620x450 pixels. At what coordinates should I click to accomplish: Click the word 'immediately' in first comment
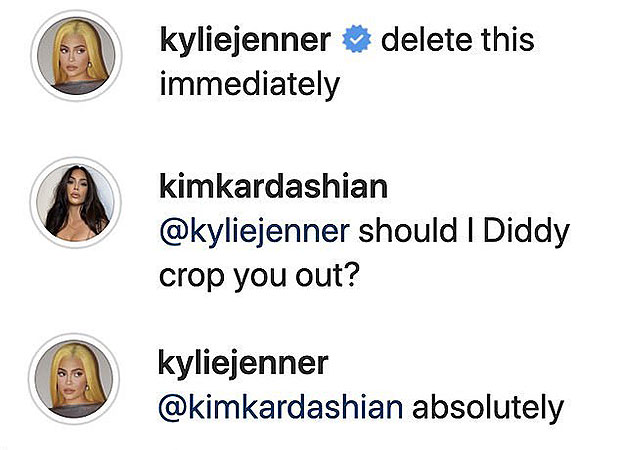(250, 85)
